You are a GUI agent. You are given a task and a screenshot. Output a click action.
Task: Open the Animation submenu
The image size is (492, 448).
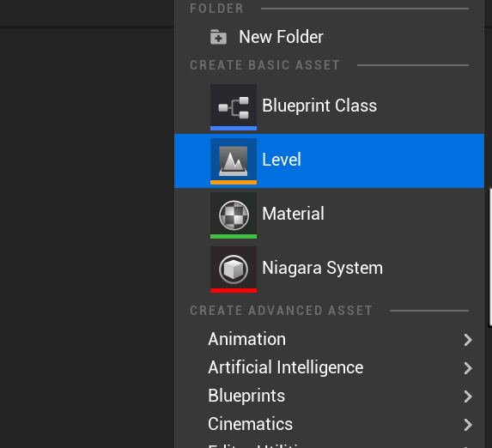pyautogui.click(x=329, y=340)
